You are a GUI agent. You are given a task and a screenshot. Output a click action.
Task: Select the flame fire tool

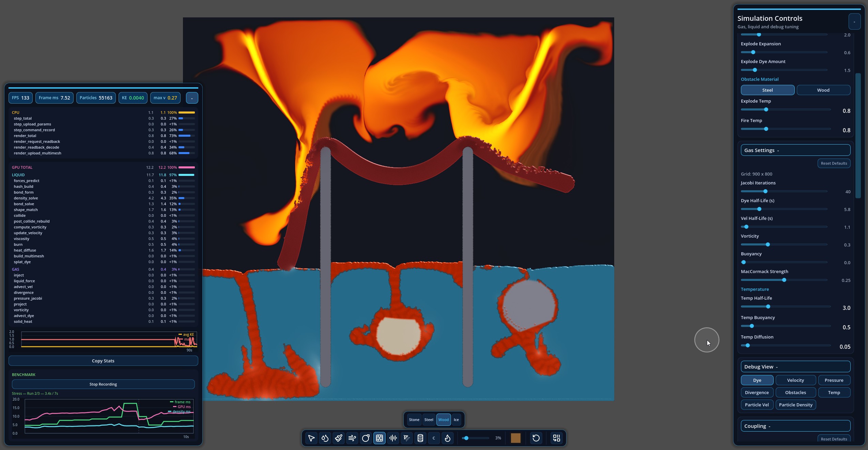click(x=447, y=438)
